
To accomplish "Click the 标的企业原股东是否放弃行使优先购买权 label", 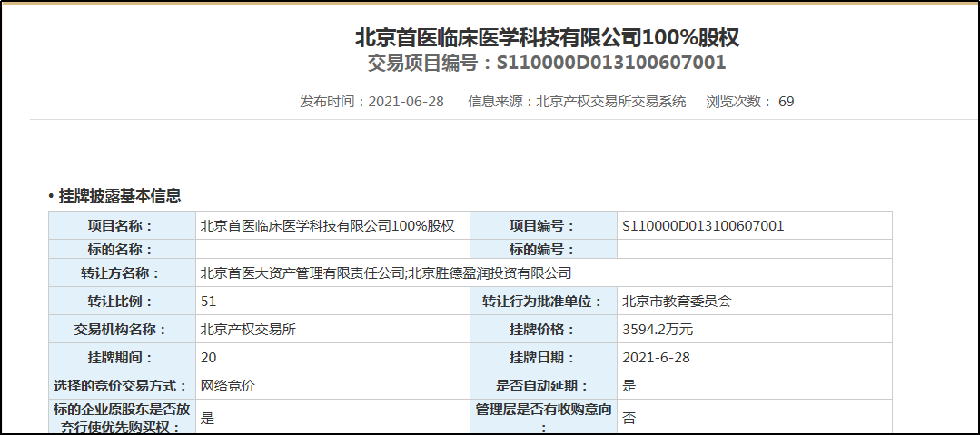I will pyautogui.click(x=121, y=417).
